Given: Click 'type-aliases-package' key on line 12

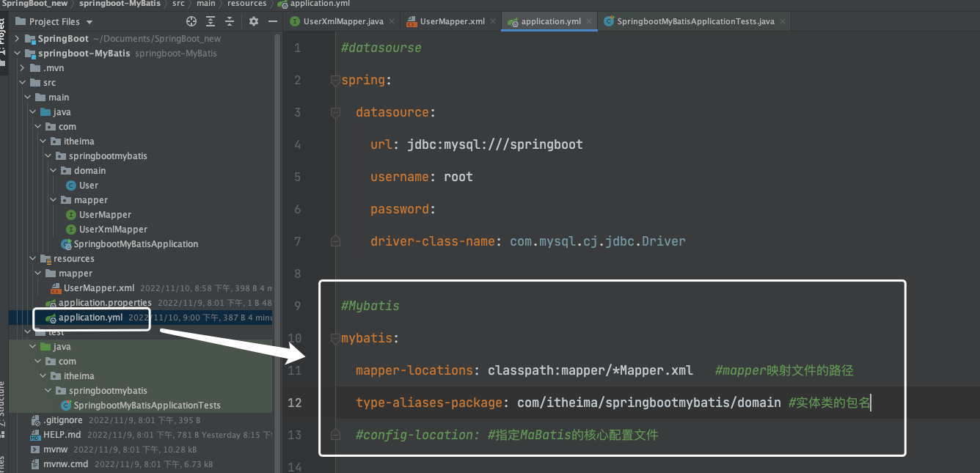Looking at the screenshot, I should point(429,403).
